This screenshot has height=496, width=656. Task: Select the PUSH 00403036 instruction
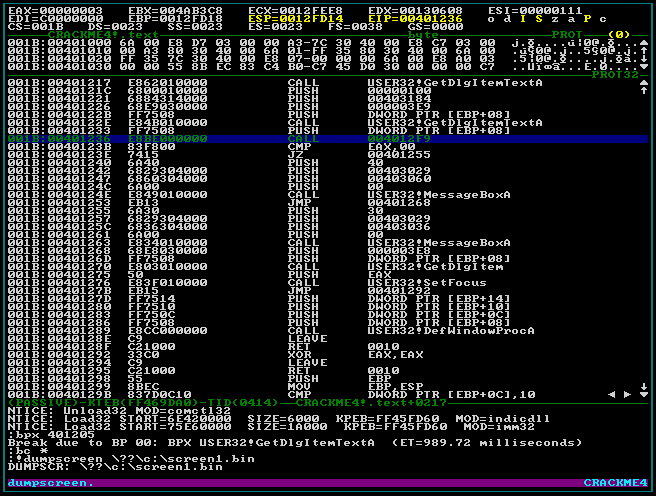[328, 227]
